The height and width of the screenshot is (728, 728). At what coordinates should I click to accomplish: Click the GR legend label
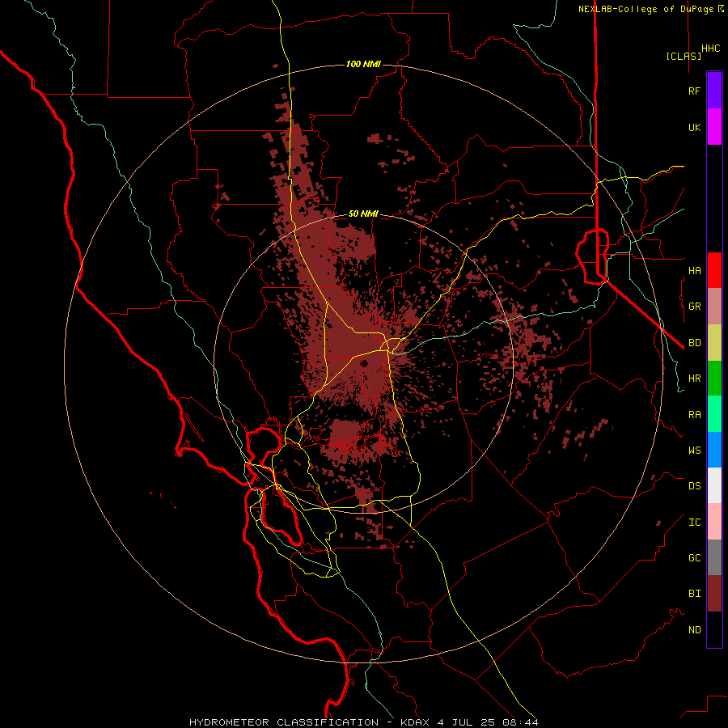pyautogui.click(x=695, y=307)
